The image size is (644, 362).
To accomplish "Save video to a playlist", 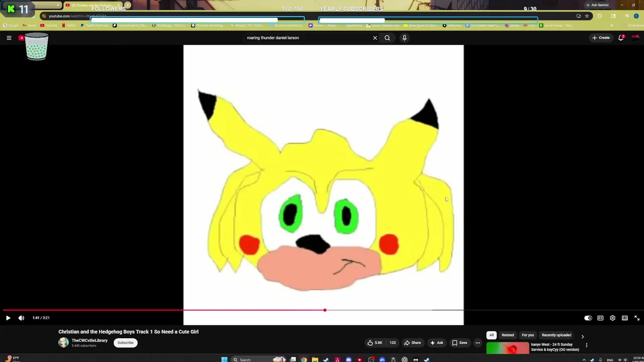I will [x=459, y=343].
